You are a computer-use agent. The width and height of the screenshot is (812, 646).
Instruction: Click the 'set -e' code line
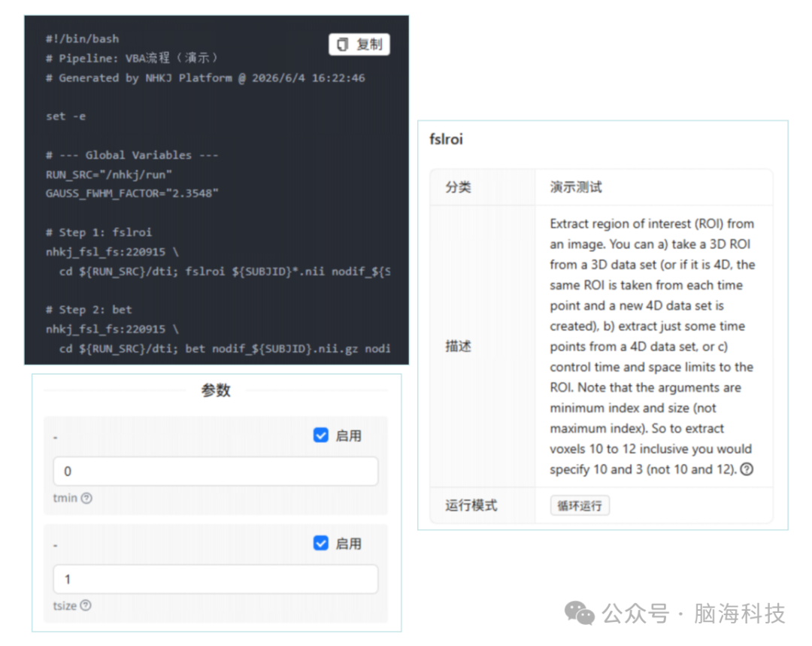coord(65,117)
